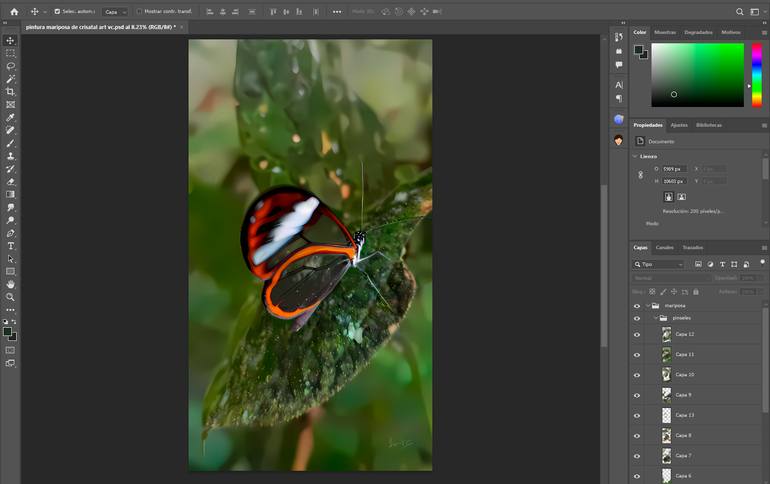Image resolution: width=770 pixels, height=484 pixels.
Task: Click the Home icon in options bar
Action: tap(14, 12)
